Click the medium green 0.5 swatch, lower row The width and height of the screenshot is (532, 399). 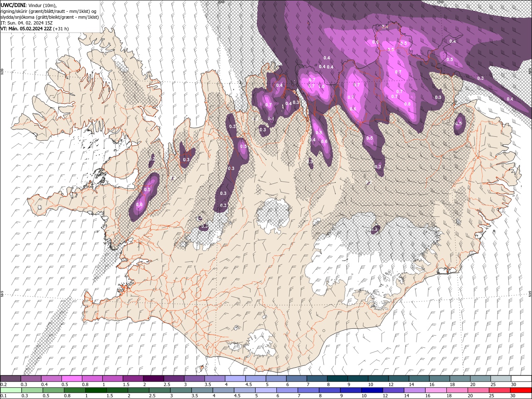tap(54, 390)
